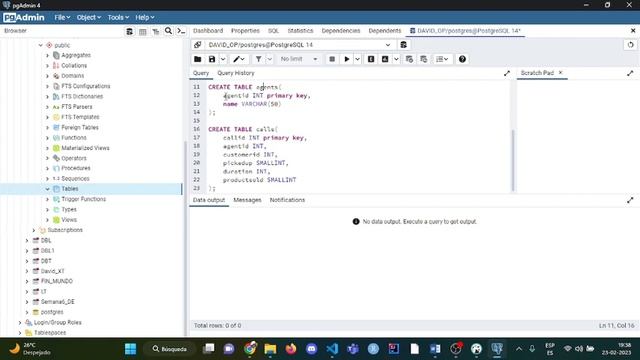Close the Scratch Pad tab

coord(560,73)
